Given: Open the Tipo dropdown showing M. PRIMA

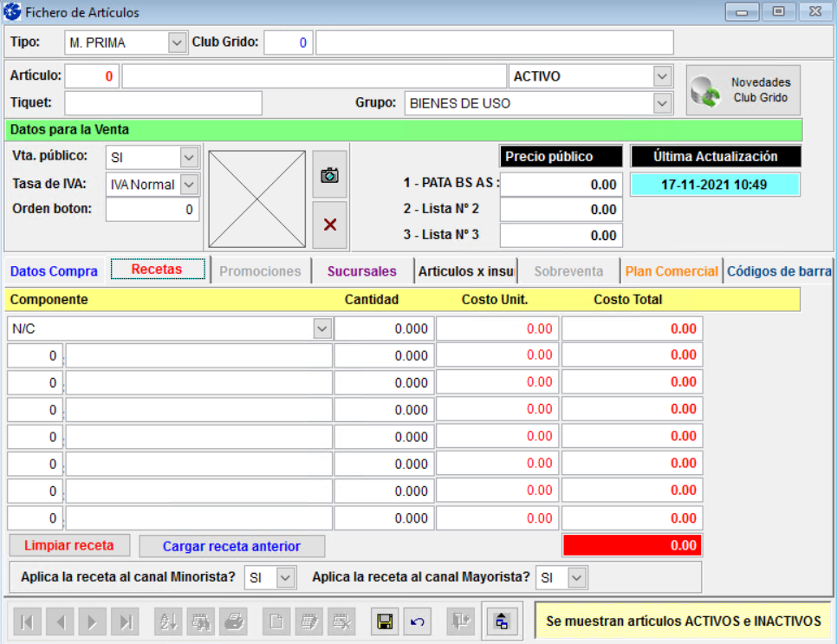Looking at the screenshot, I should (x=177, y=42).
